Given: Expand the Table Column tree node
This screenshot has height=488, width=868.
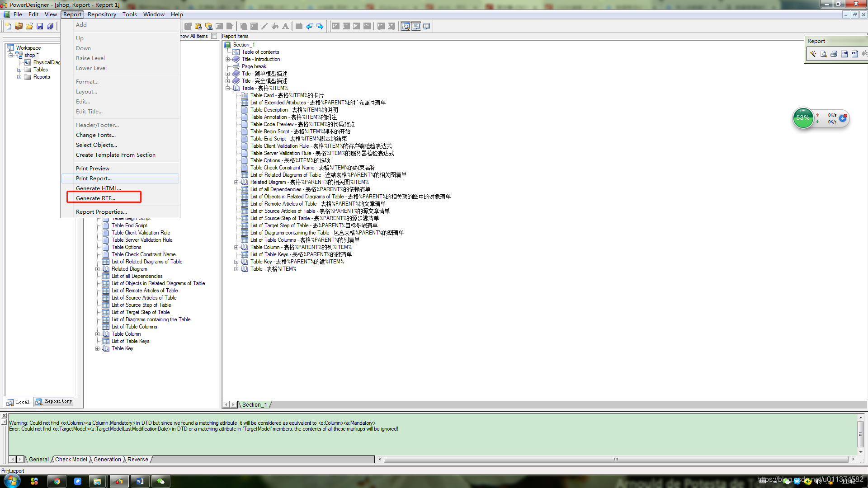Looking at the screenshot, I should [x=97, y=333].
